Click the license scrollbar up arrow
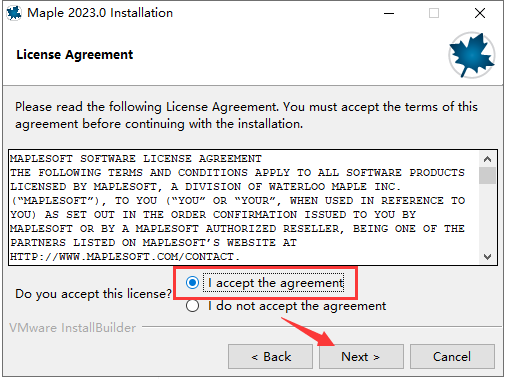This screenshot has height=379, width=506. pyautogui.click(x=487, y=159)
